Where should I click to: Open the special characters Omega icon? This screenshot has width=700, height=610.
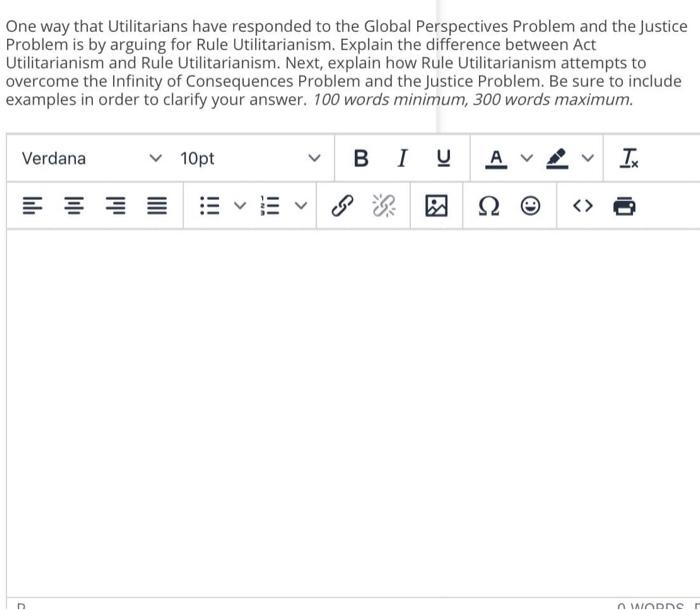click(489, 206)
